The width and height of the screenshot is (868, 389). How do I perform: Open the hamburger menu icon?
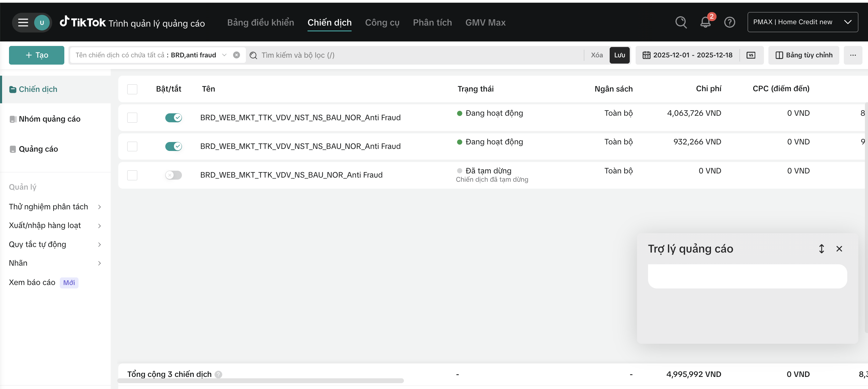tap(23, 22)
